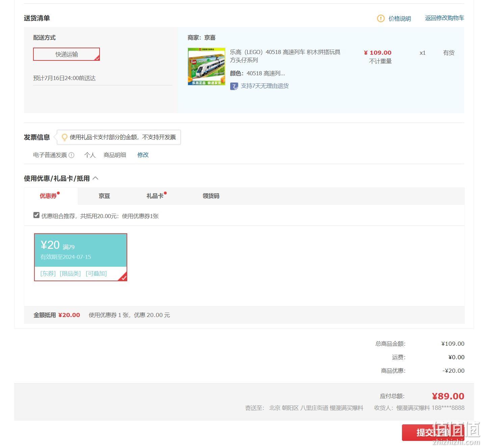
Task: Click 商家: 京喜 merchant label
Action: (202, 38)
